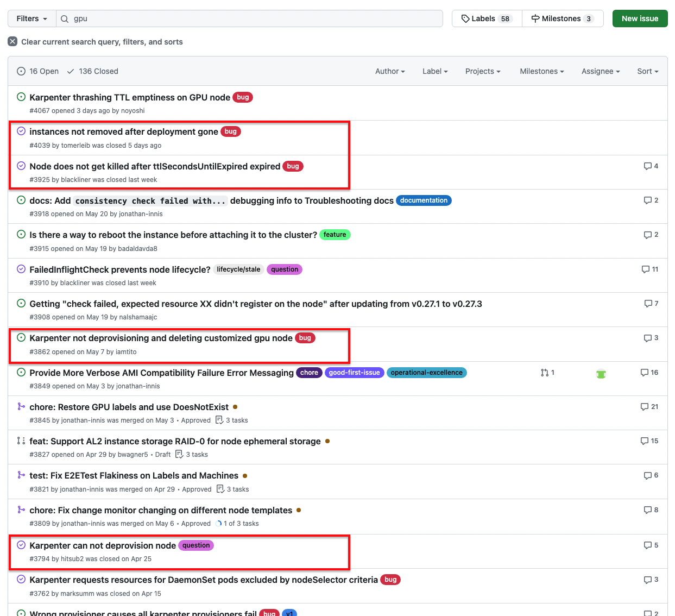
Task: Click the merged PR icon for #3845
Action: (x=21, y=406)
